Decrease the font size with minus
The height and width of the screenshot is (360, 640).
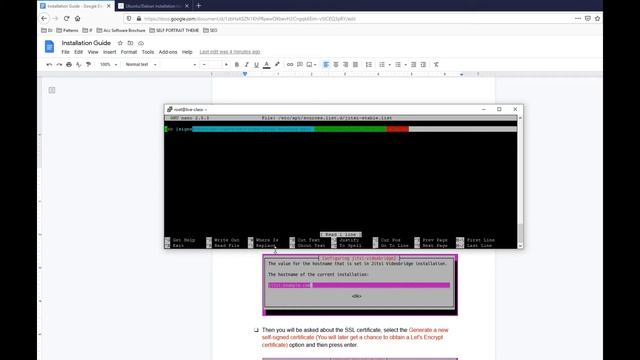(x=204, y=64)
